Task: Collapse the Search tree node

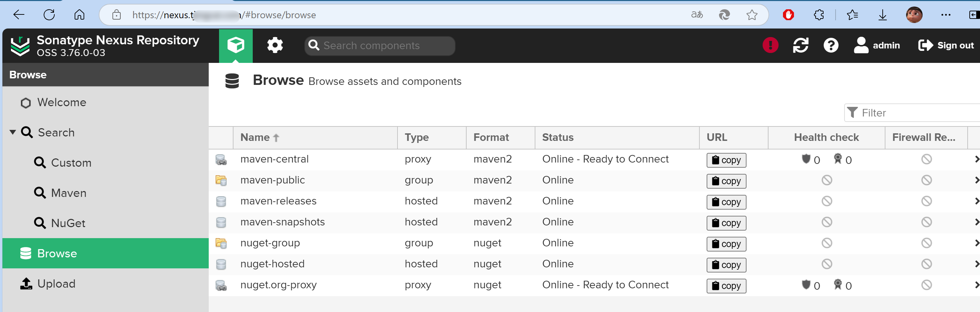Action: pos(13,132)
